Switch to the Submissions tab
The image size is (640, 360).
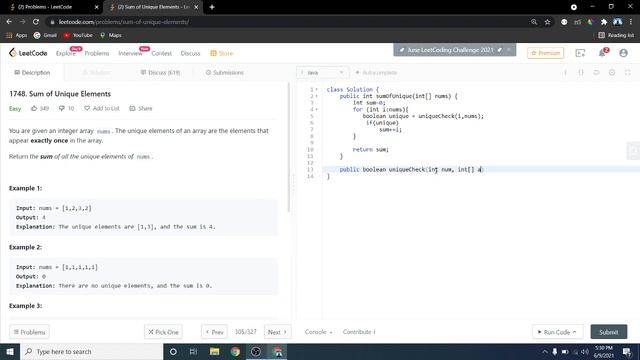[224, 73]
